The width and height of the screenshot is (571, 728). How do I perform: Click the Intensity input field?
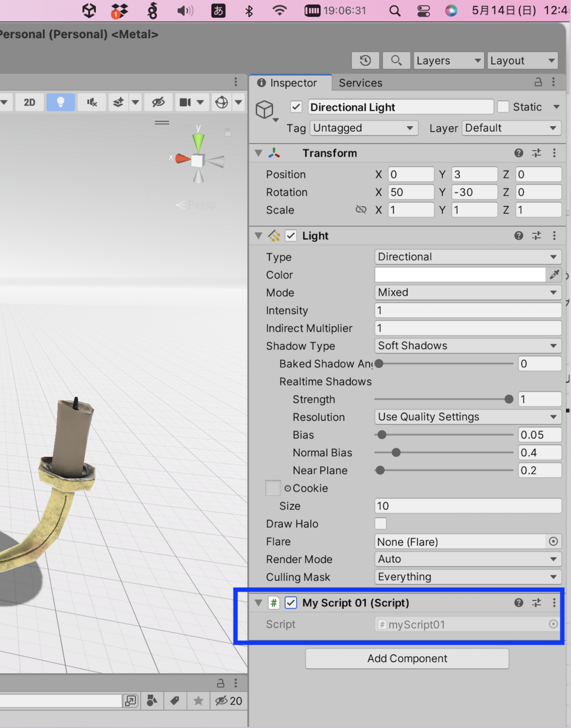[x=468, y=311]
